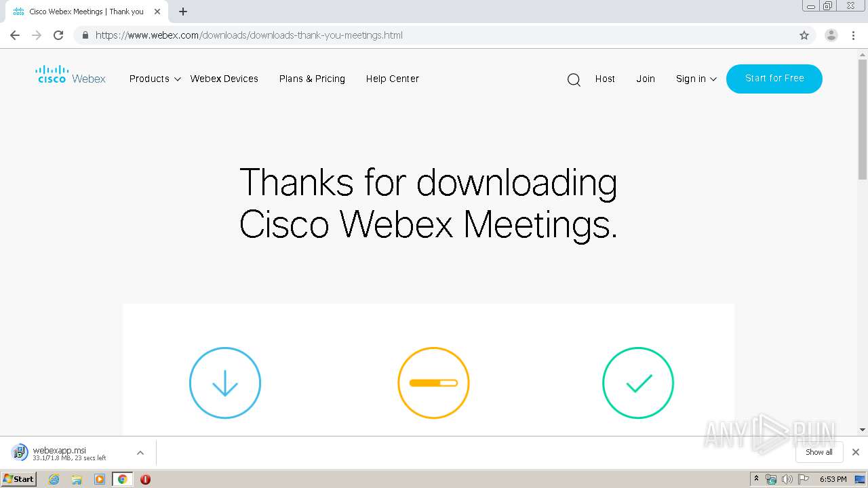Click the taskbar clock showing 6:53 PM
Image resolution: width=868 pixels, height=488 pixels.
pos(833,479)
